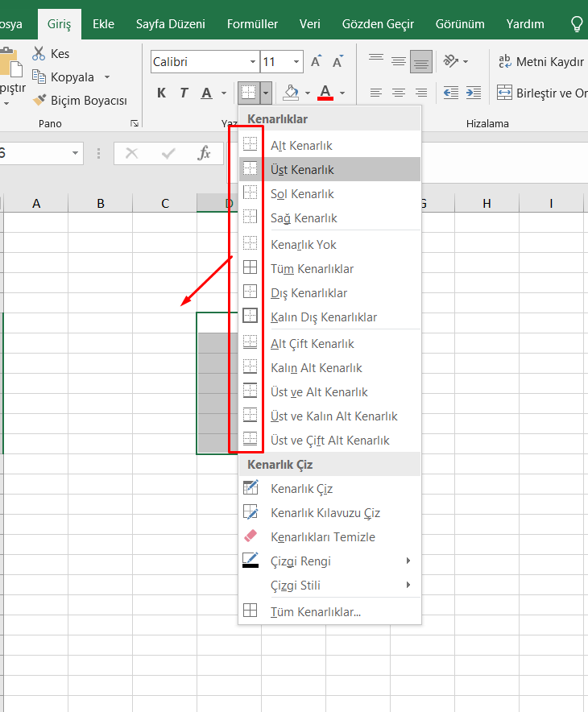Switch to the Sayfa Düzeni tab
The height and width of the screenshot is (712, 588).
[171, 24]
